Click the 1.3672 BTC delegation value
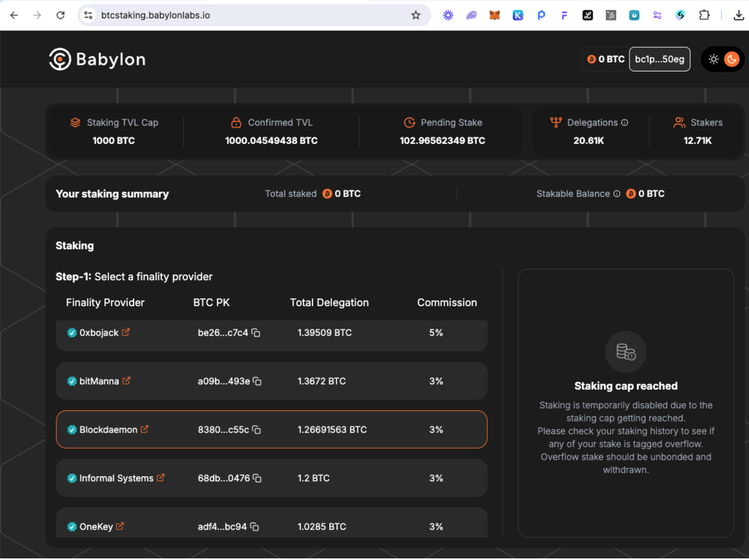Screen dimensions: 749x560 point(322,381)
